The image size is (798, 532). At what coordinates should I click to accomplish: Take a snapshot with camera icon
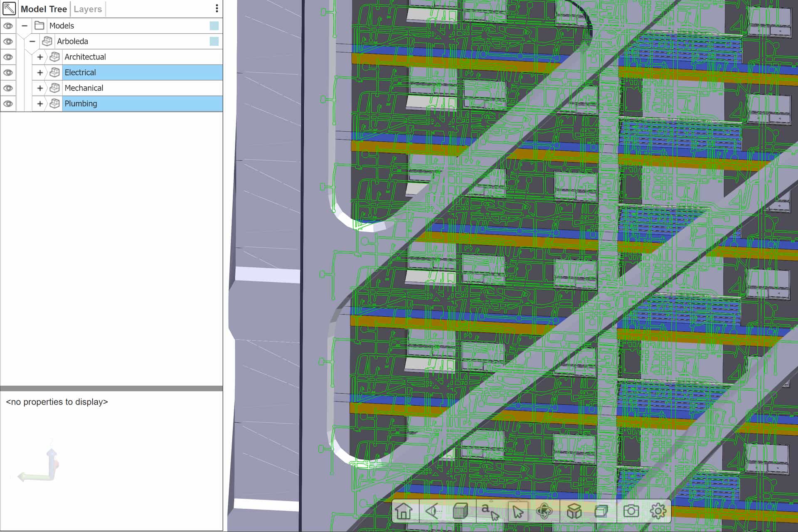point(631,511)
